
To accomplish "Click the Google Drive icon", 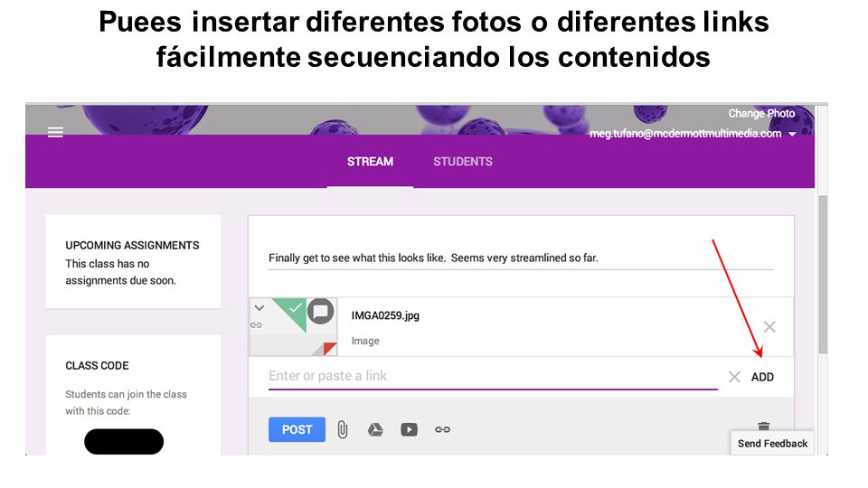I will (375, 429).
